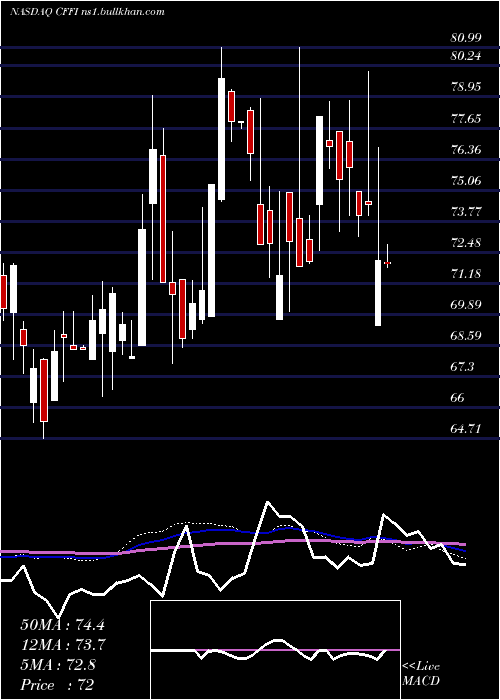This screenshot has height=700, width=500.
Task: Click the 66 price axis label
Action: coord(458,398)
